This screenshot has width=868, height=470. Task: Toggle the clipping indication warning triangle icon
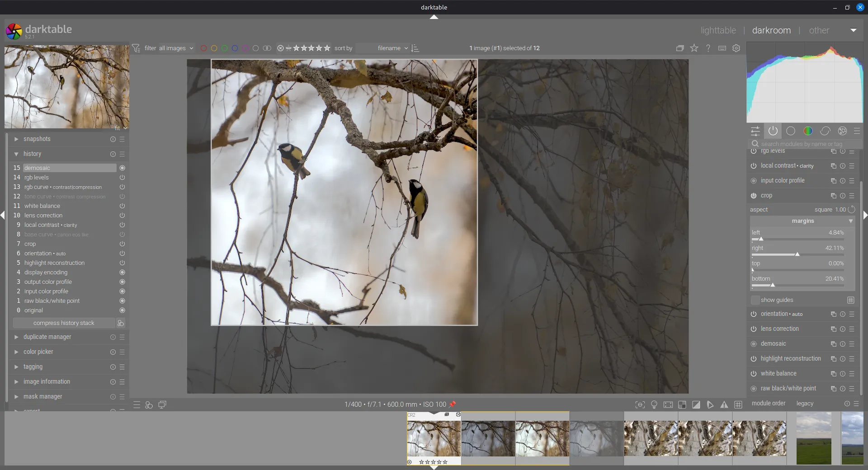724,404
